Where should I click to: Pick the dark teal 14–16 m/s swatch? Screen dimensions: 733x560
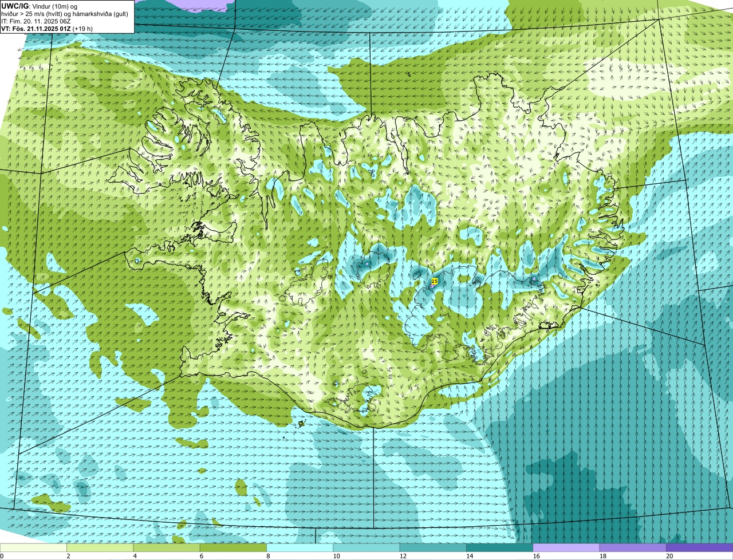point(500,548)
